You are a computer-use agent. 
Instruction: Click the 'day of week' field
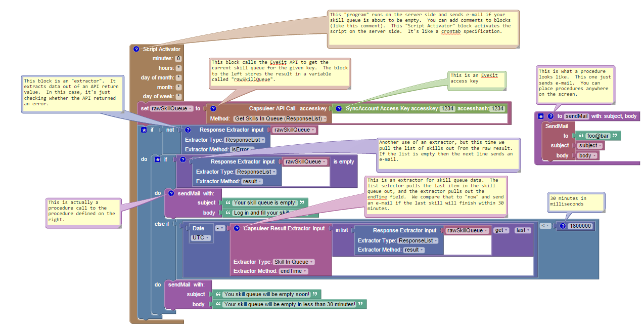pos(178,96)
